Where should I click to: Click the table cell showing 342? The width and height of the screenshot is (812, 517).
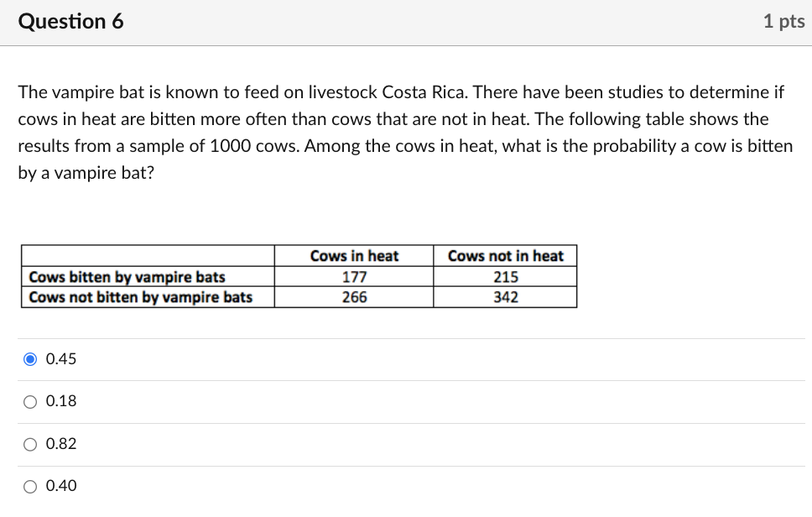pyautogui.click(x=506, y=297)
